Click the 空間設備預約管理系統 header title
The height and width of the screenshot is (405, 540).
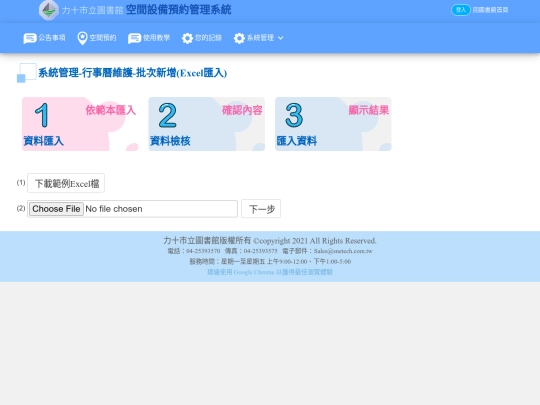tap(178, 10)
